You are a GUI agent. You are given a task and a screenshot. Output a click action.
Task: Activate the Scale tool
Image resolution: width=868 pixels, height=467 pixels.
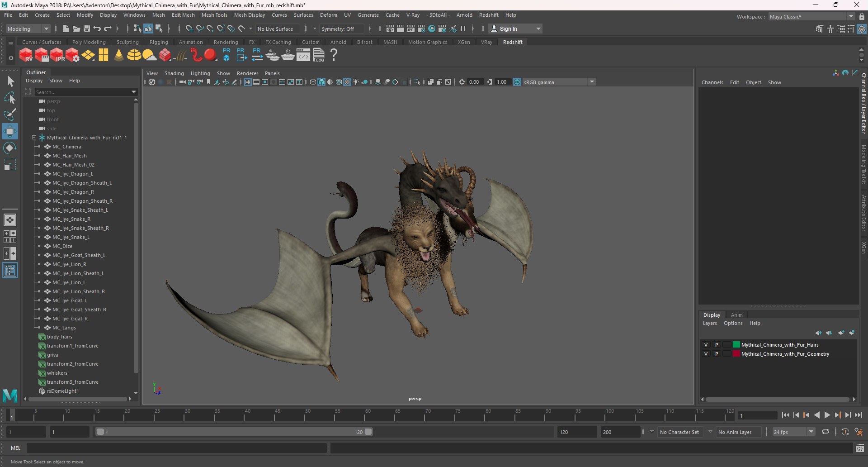point(9,165)
